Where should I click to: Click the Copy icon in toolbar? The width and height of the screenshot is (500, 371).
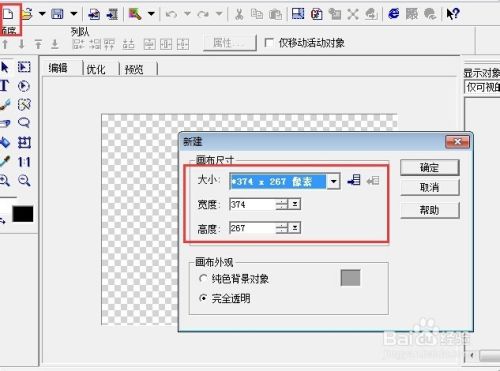[x=257, y=14]
